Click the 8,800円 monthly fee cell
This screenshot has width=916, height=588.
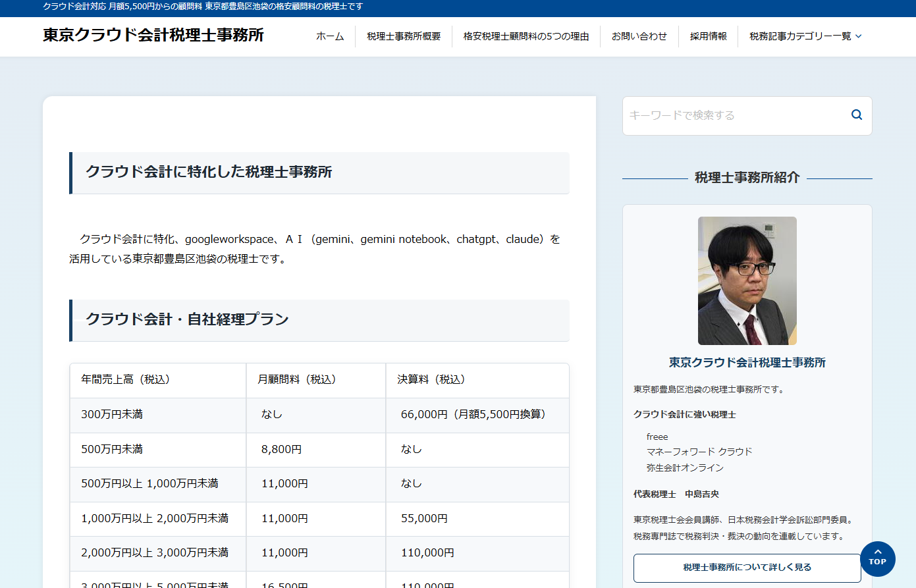(x=316, y=450)
